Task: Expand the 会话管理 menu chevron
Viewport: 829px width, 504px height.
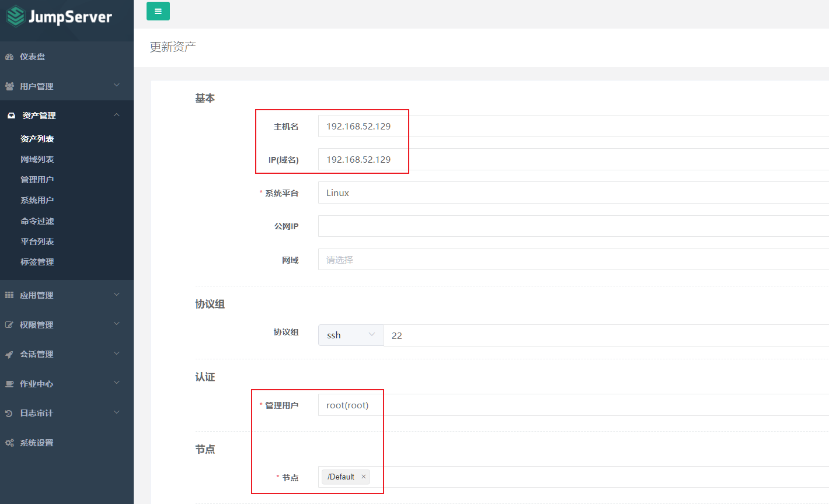Action: (117, 353)
